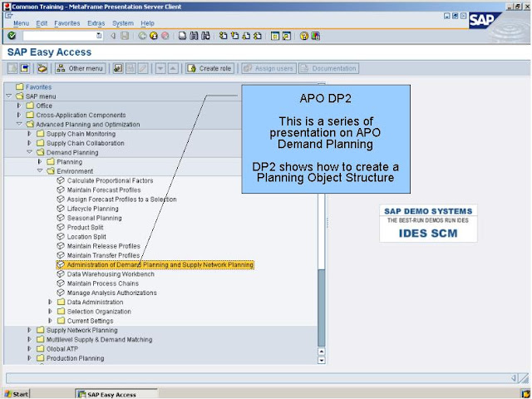
Task: Expand the Data Administration folder
Action: tap(50, 302)
